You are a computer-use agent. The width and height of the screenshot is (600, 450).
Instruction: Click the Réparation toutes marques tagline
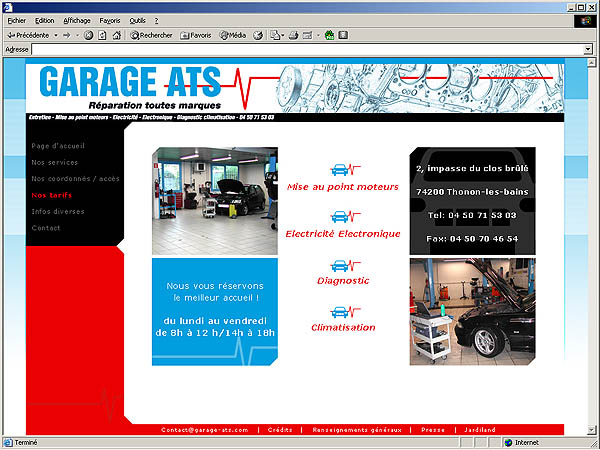[x=155, y=105]
